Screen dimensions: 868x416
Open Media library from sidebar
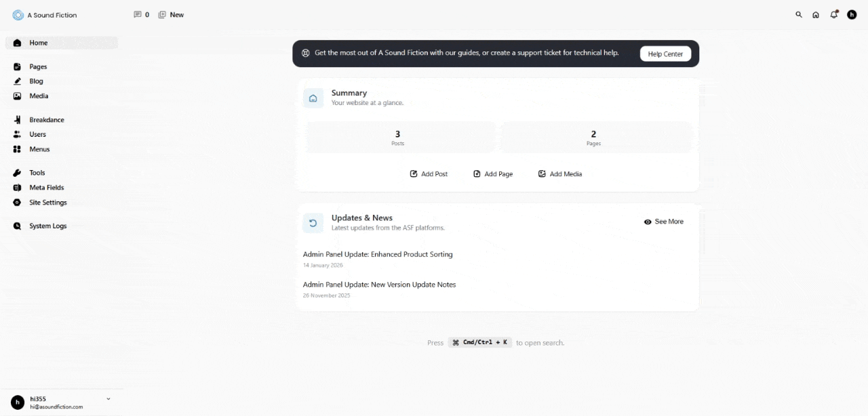point(39,96)
